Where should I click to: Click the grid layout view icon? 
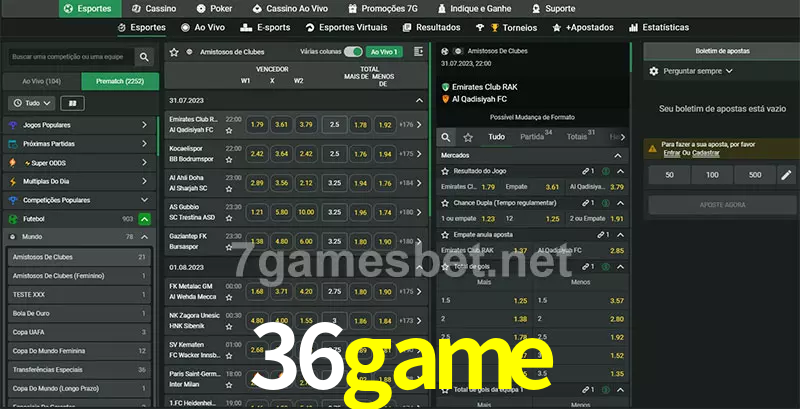coord(72,103)
